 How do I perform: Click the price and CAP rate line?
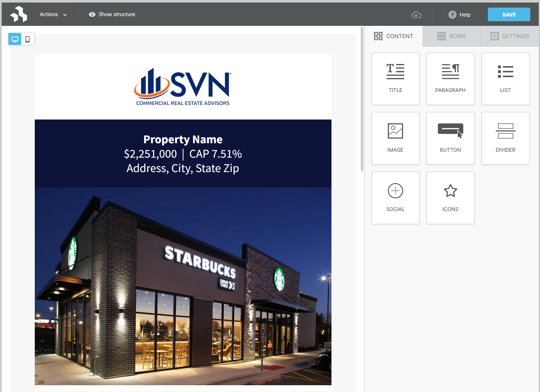point(183,154)
